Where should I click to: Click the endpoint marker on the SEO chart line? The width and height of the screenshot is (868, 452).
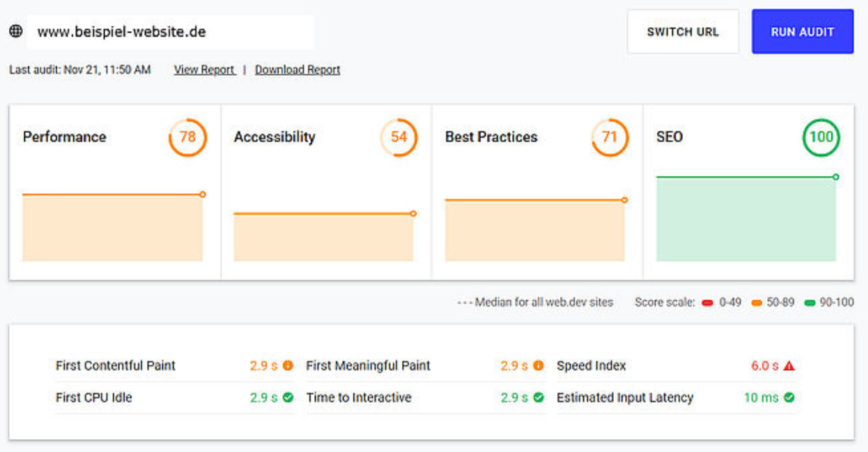pyautogui.click(x=835, y=177)
